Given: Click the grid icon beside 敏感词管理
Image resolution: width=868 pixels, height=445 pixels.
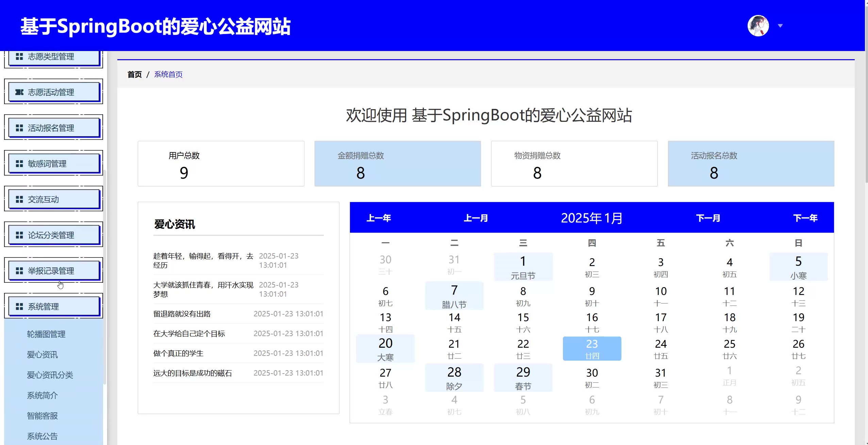Looking at the screenshot, I should 19,164.
